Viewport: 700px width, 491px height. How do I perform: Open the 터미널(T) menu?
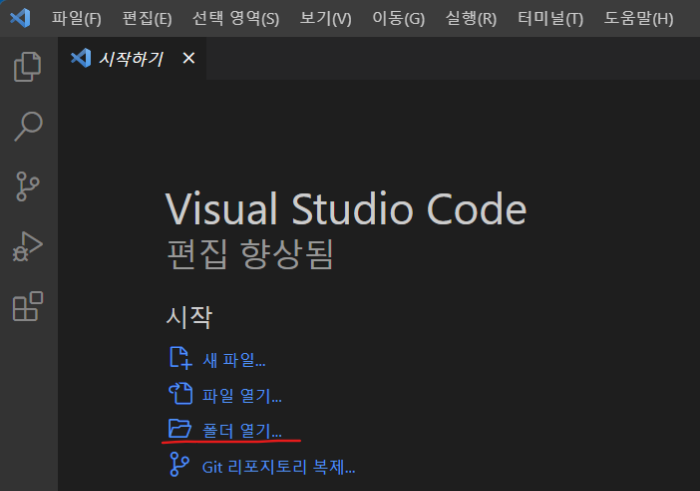[550, 18]
